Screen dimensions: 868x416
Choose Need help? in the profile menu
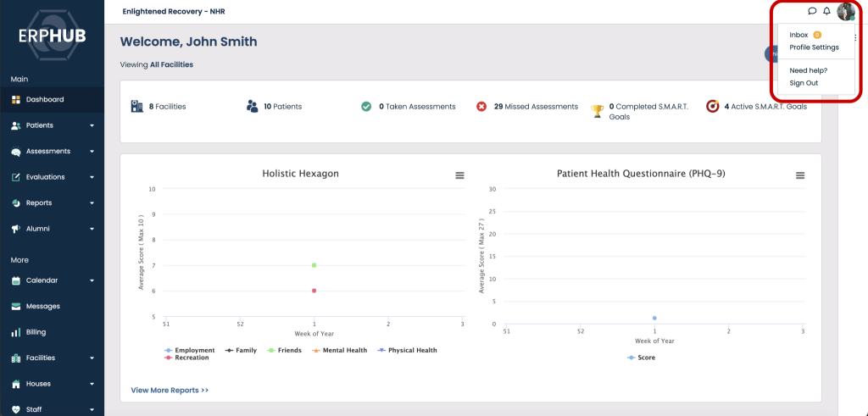coord(808,71)
